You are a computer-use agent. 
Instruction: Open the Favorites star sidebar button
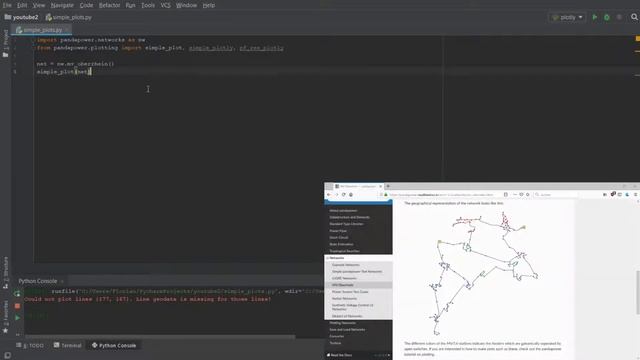coord(5,318)
